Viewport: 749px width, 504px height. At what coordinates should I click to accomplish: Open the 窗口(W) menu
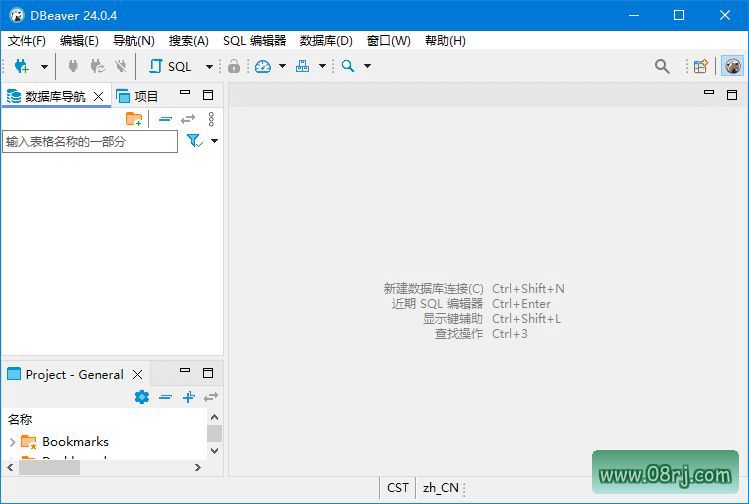(x=389, y=41)
